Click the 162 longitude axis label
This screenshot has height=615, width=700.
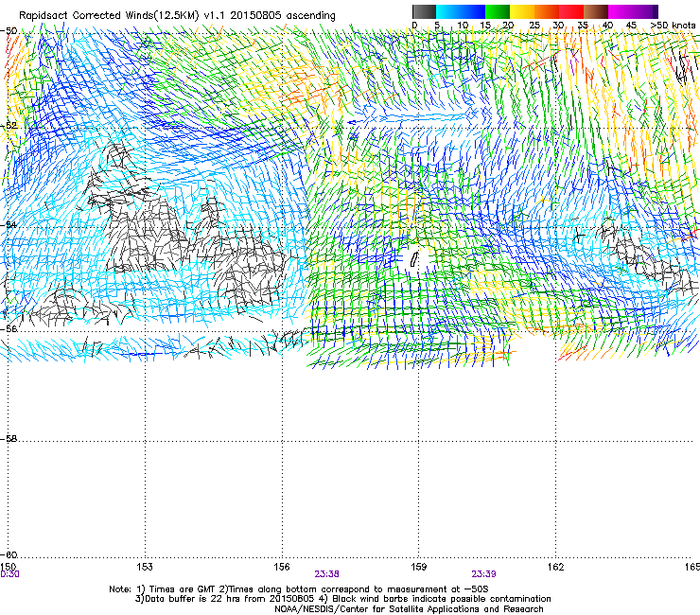555,567
